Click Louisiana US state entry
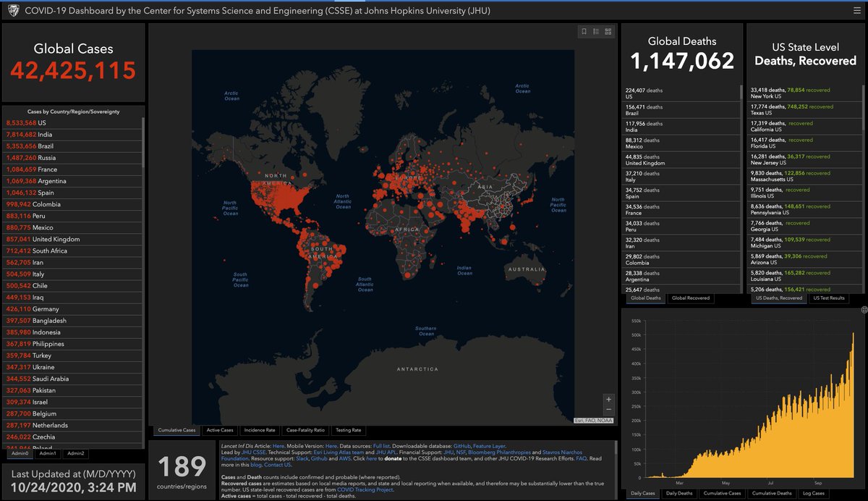The image size is (868, 501). tap(804, 277)
